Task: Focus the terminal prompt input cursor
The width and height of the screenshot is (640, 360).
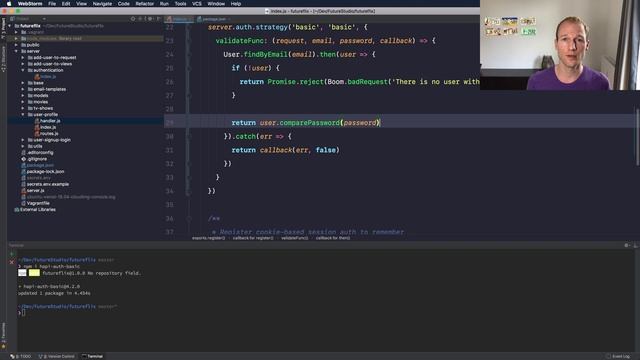Action: pyautogui.click(x=24, y=313)
